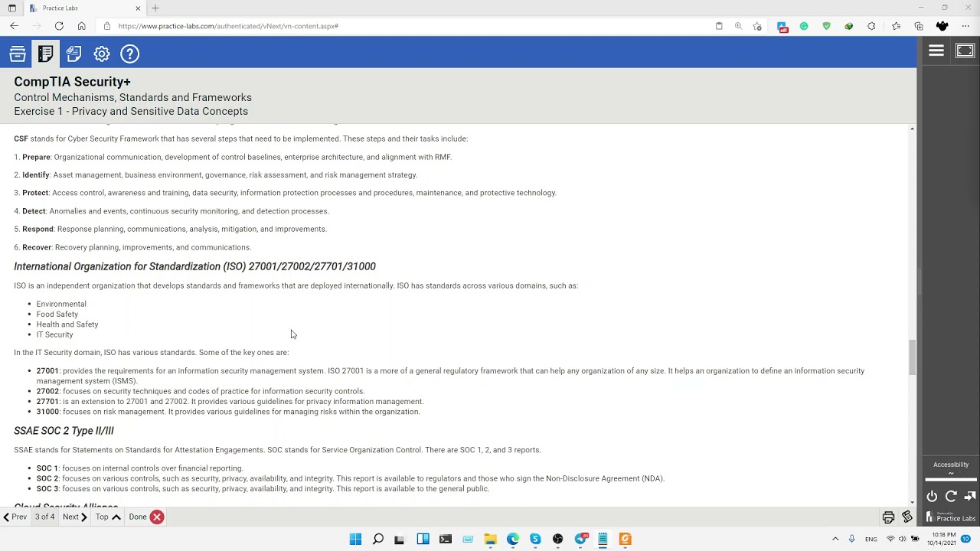Close the Practice Labs browser tab
The width and height of the screenshot is (980, 551).
point(138,8)
